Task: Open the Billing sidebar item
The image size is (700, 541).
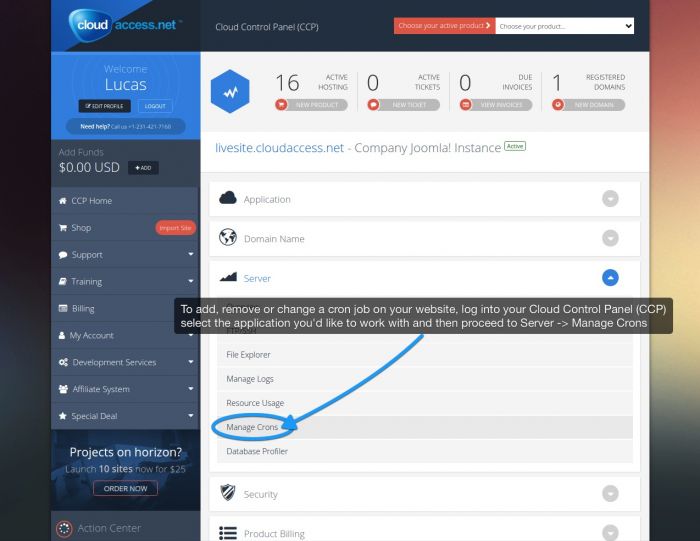Action: [x=125, y=308]
